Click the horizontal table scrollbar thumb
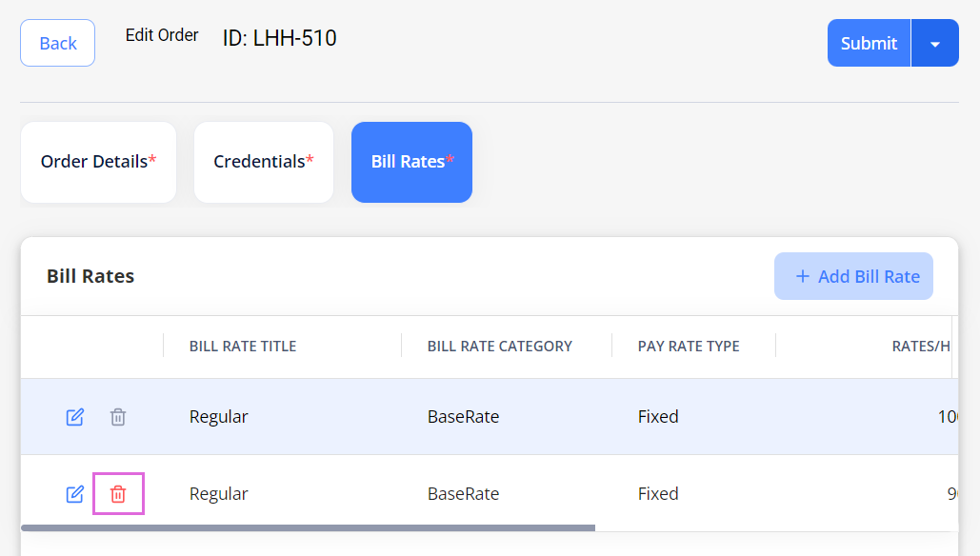Screen dimensions: 980x556 pos(308,527)
